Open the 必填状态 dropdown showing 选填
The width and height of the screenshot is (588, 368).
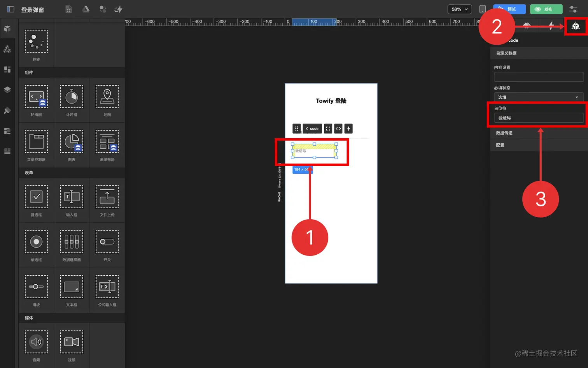[x=539, y=97]
